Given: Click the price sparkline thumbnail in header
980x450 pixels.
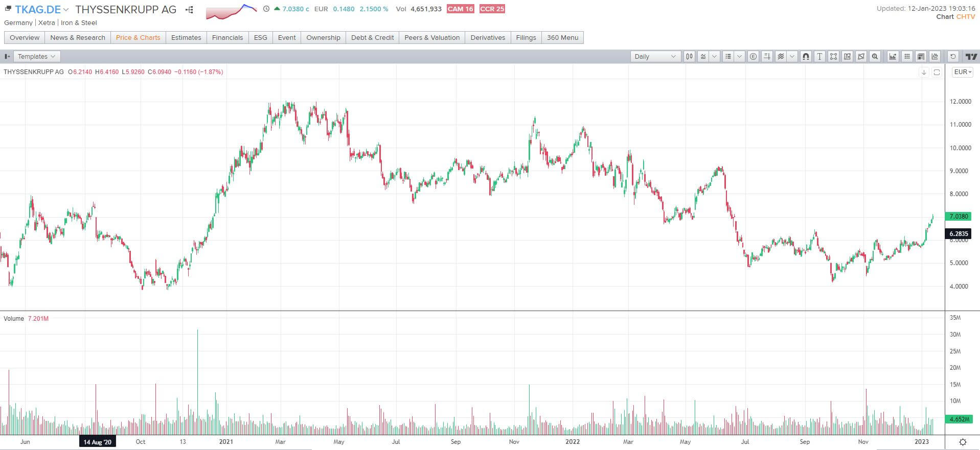Looking at the screenshot, I should tap(231, 11).
